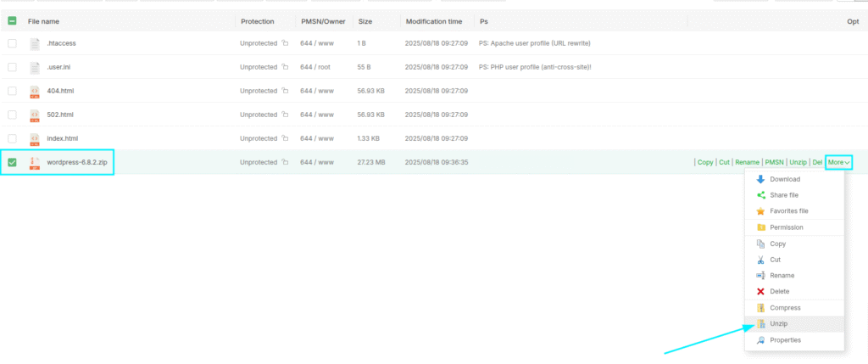The width and height of the screenshot is (868, 364).
Task: Click the Compress archive icon
Action: point(760,308)
